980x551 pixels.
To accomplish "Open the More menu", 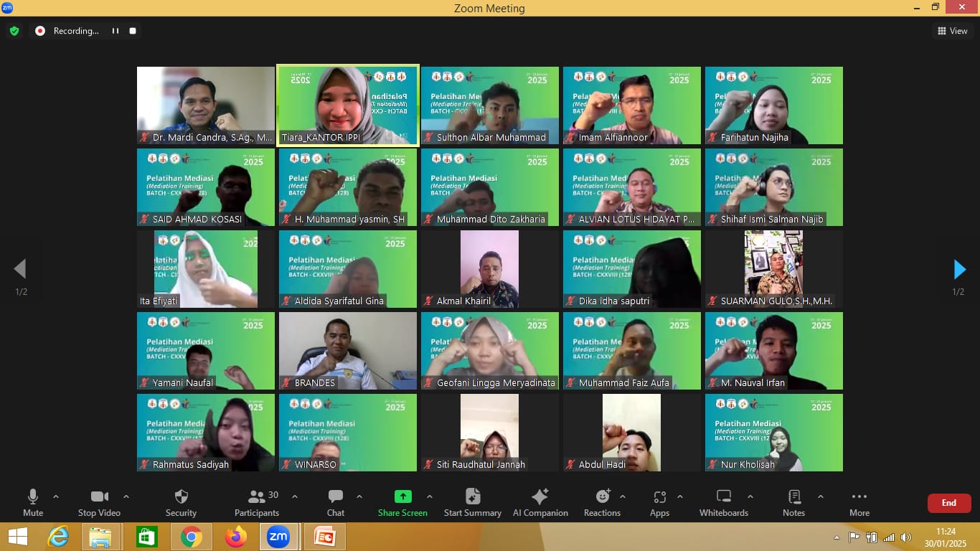I will [x=859, y=502].
